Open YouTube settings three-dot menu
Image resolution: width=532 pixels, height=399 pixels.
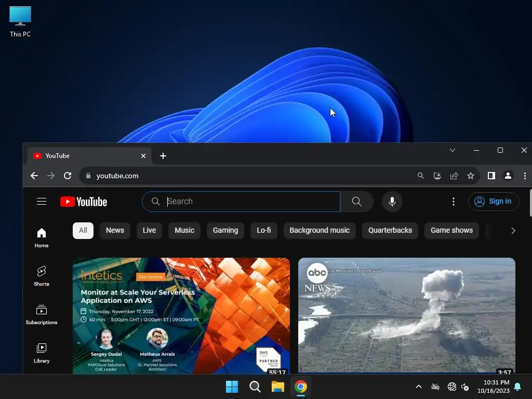[x=453, y=202]
